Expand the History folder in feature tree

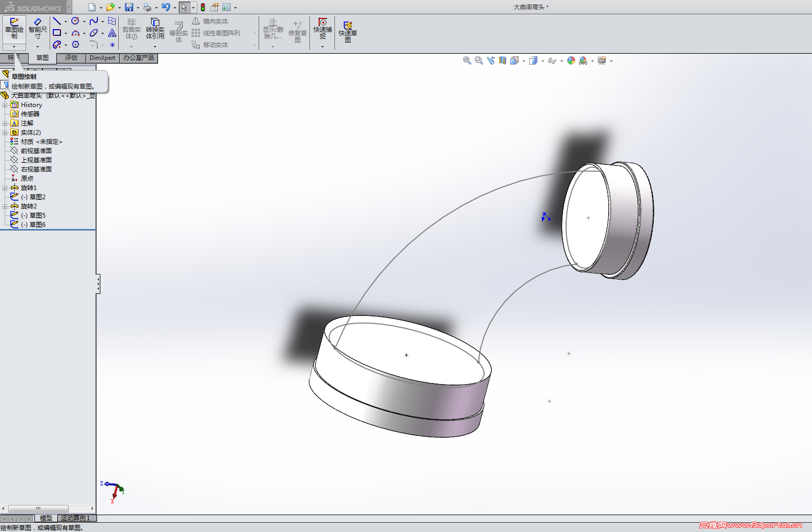(x=5, y=105)
